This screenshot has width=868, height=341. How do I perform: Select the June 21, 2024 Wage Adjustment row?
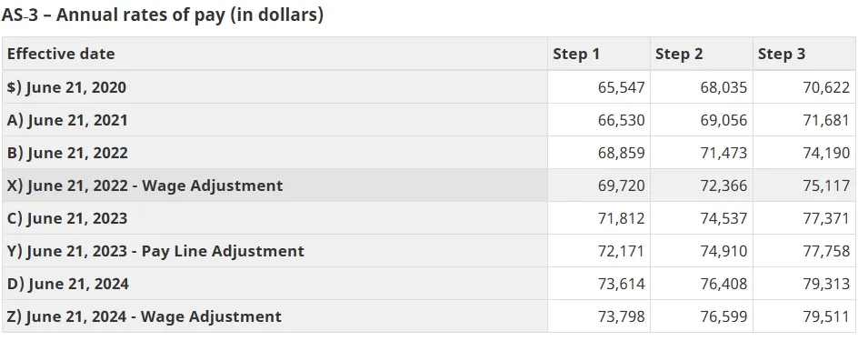(429, 316)
